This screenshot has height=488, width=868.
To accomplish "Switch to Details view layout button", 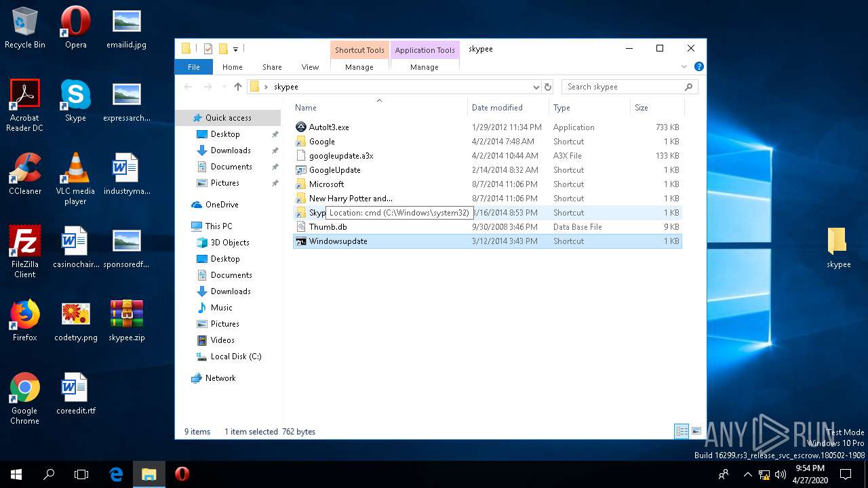I will 682,431.
